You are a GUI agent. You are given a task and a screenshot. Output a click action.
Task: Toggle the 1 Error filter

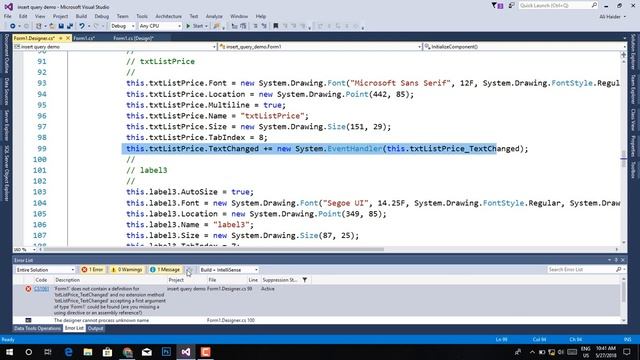point(92,270)
